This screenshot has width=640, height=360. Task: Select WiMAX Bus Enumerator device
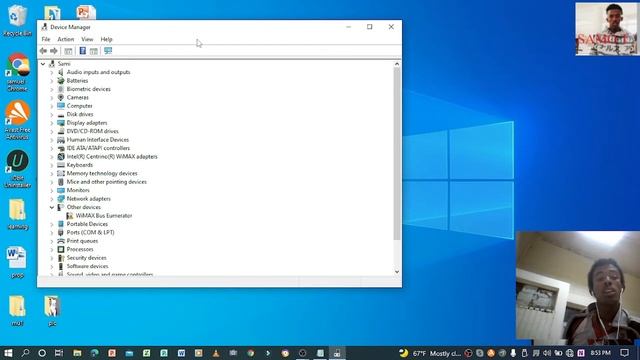coord(104,216)
